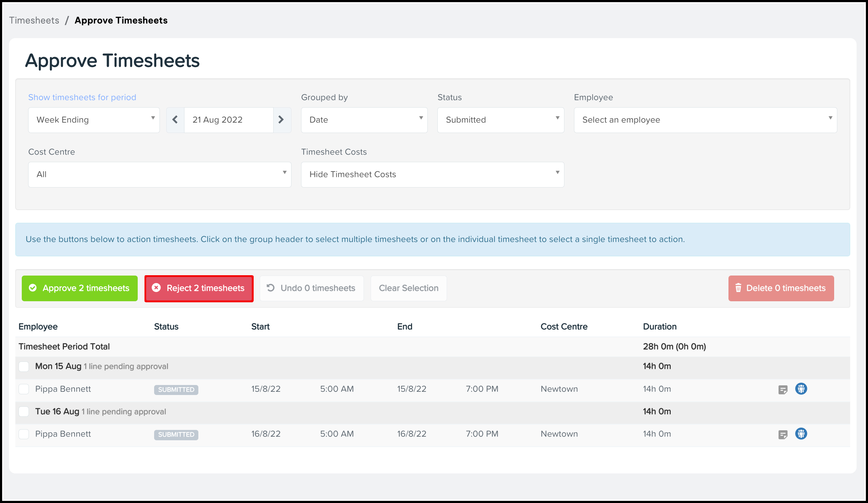Click the 21 Aug 2022 date field
Image resolution: width=868 pixels, height=503 pixels.
pos(228,120)
